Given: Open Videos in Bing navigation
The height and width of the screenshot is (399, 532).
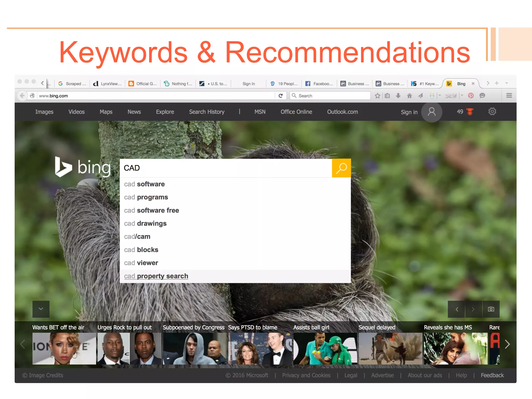Looking at the screenshot, I should pos(76,112).
